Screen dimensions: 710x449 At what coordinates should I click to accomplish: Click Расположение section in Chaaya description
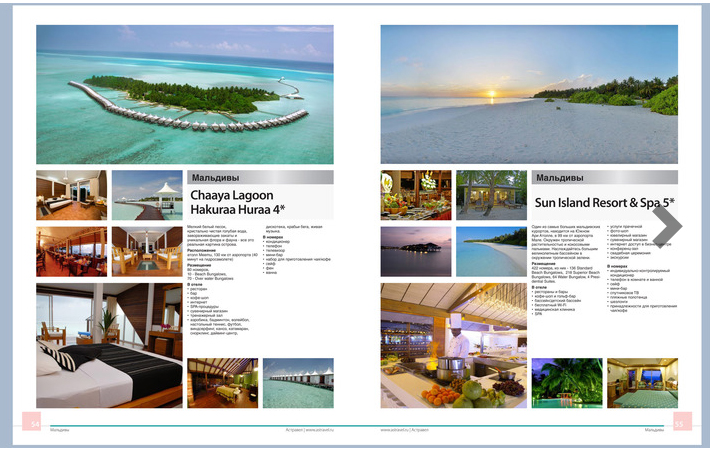tap(222, 254)
